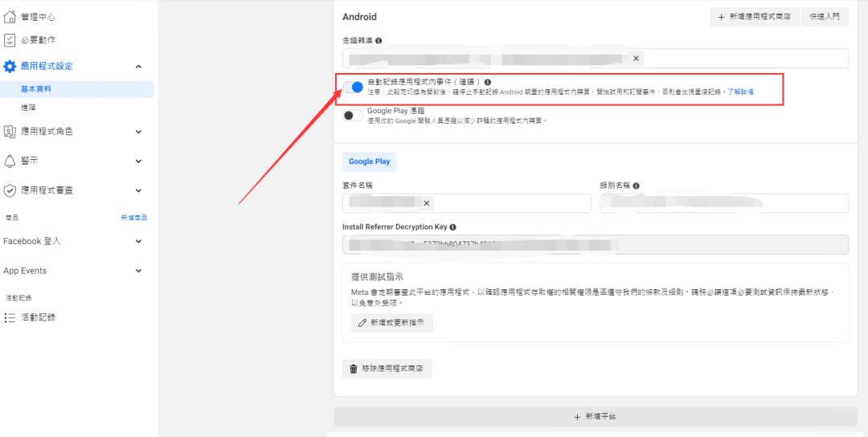Click the 新增商品 link
The height and width of the screenshot is (437, 868).
coord(134,218)
